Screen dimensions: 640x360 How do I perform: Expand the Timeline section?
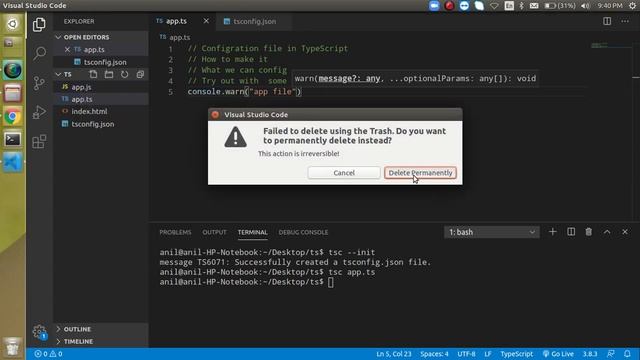tap(78, 341)
